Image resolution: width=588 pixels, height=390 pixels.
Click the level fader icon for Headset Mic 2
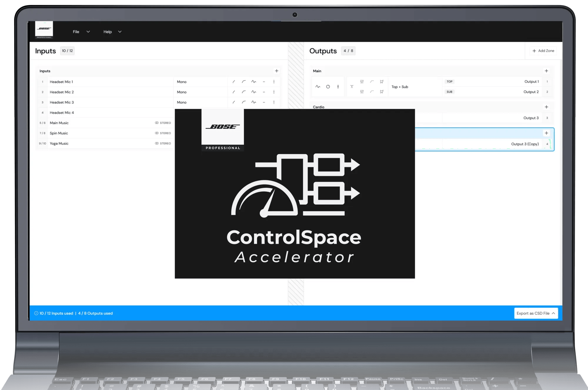pos(274,92)
